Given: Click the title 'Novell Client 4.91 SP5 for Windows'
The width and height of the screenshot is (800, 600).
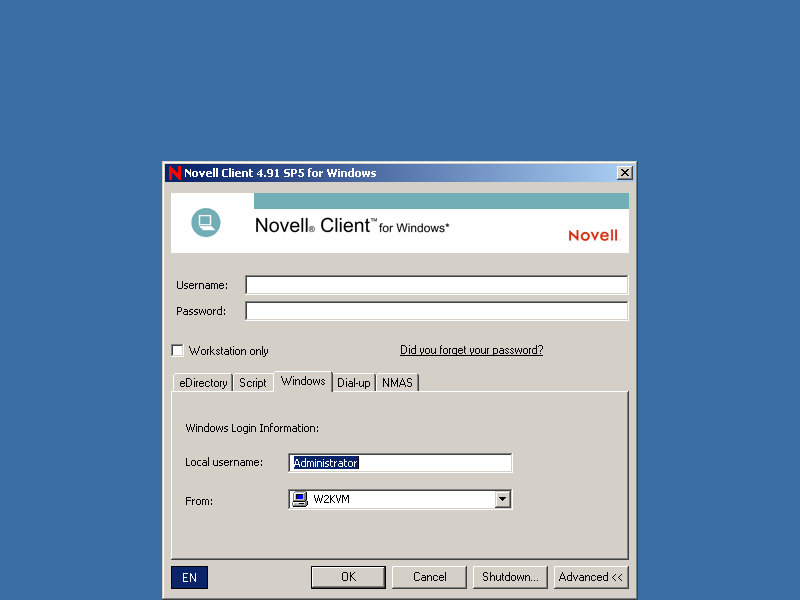Looking at the screenshot, I should click(280, 173).
